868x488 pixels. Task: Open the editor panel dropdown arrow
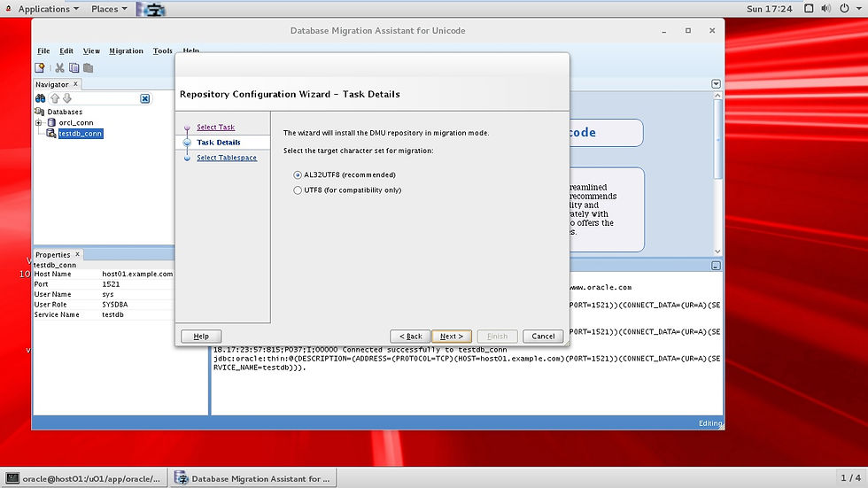tap(716, 83)
